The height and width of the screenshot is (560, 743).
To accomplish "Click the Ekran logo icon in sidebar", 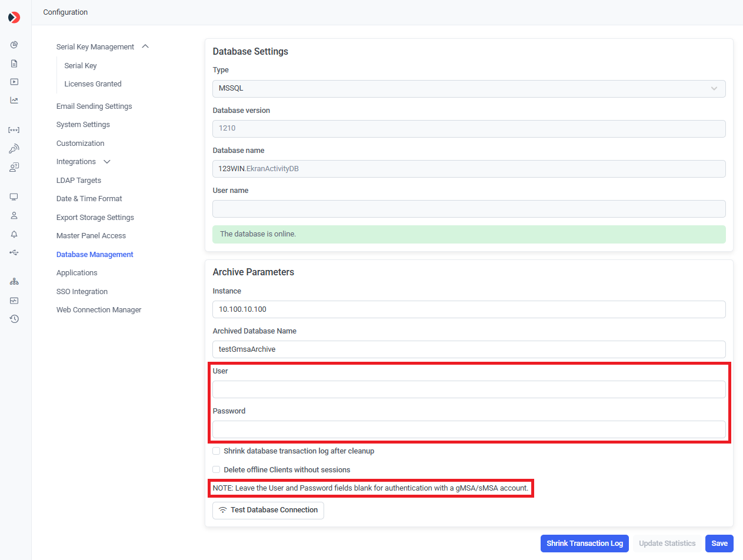I will (14, 18).
